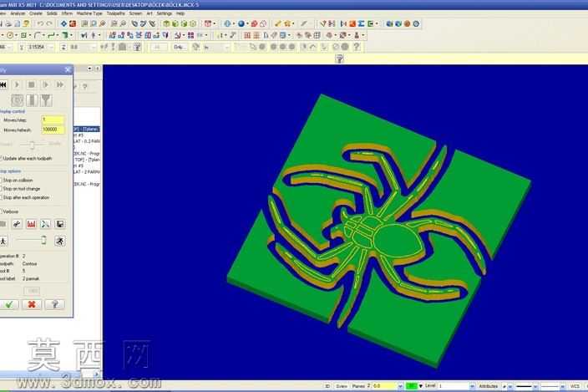588x392 pixels.
Task: Click the save stock icon in Verify
Action: (59, 224)
